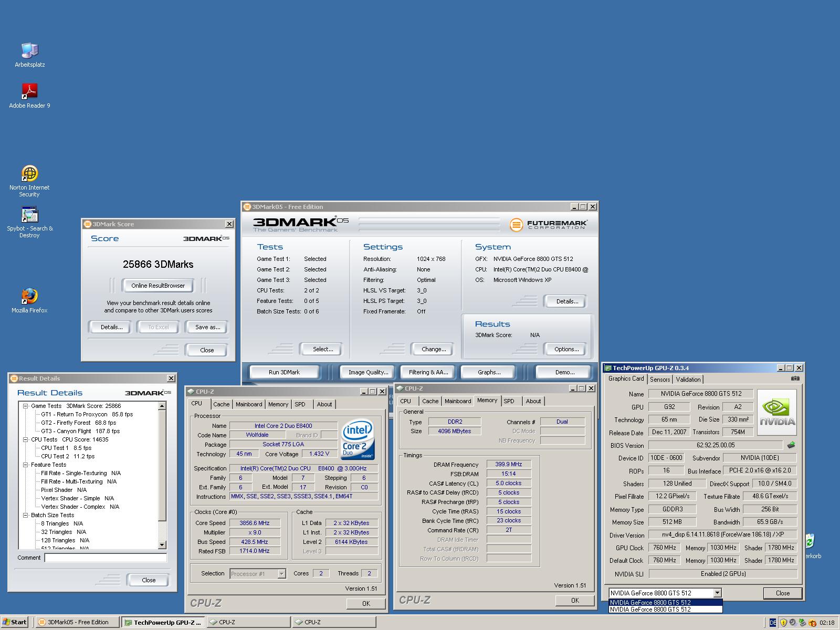This screenshot has height=630, width=840.
Task: Click the 25866 3DMarks score text
Action: pos(158,264)
